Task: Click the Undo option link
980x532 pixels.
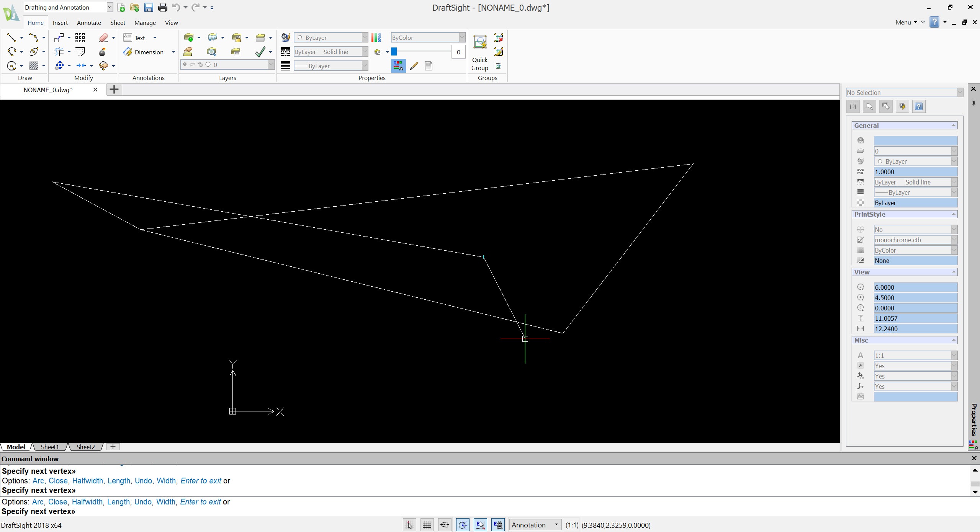Action: [x=143, y=502]
